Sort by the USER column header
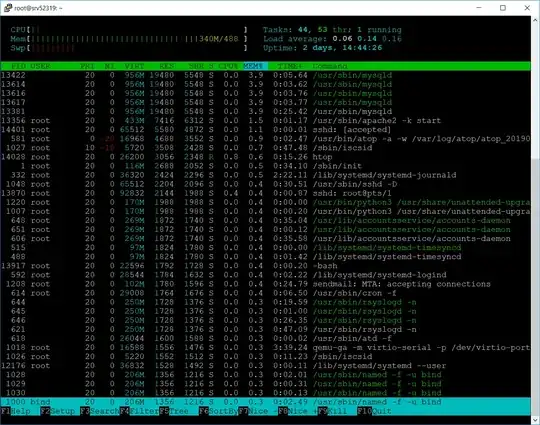 40,66
